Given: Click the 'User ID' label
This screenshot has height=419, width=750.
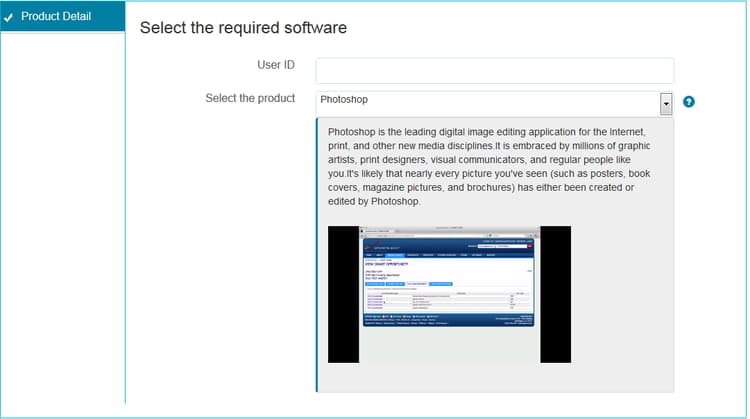Looking at the screenshot, I should click(x=276, y=65).
